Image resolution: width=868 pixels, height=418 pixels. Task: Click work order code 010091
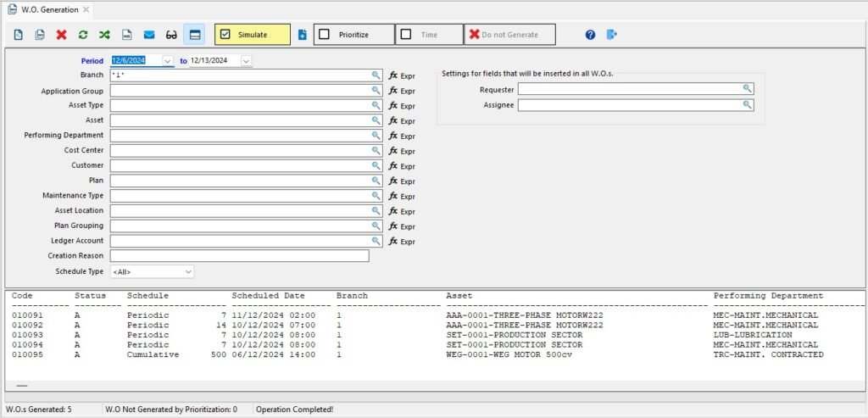27,315
